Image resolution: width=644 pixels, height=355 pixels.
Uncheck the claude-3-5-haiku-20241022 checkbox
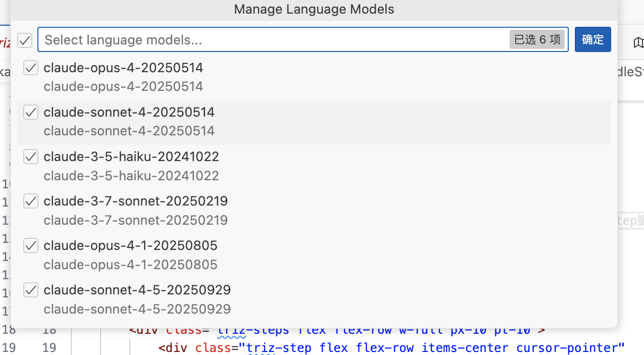(x=31, y=157)
